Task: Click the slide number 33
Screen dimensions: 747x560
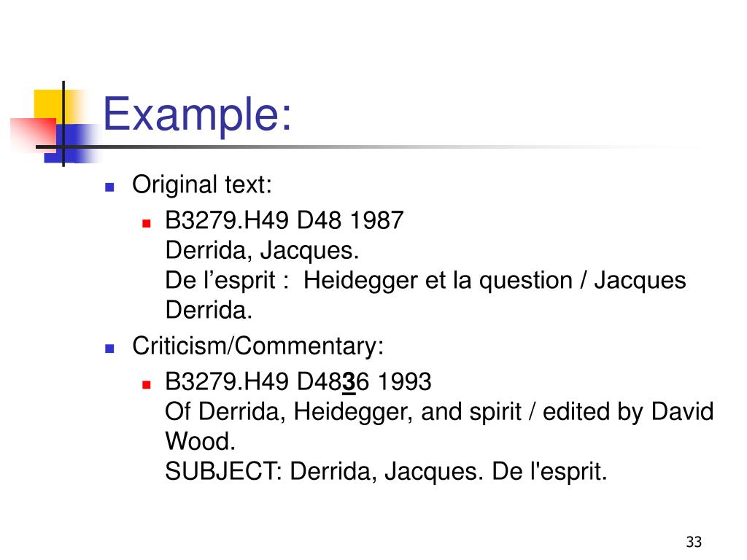Action: (x=694, y=542)
